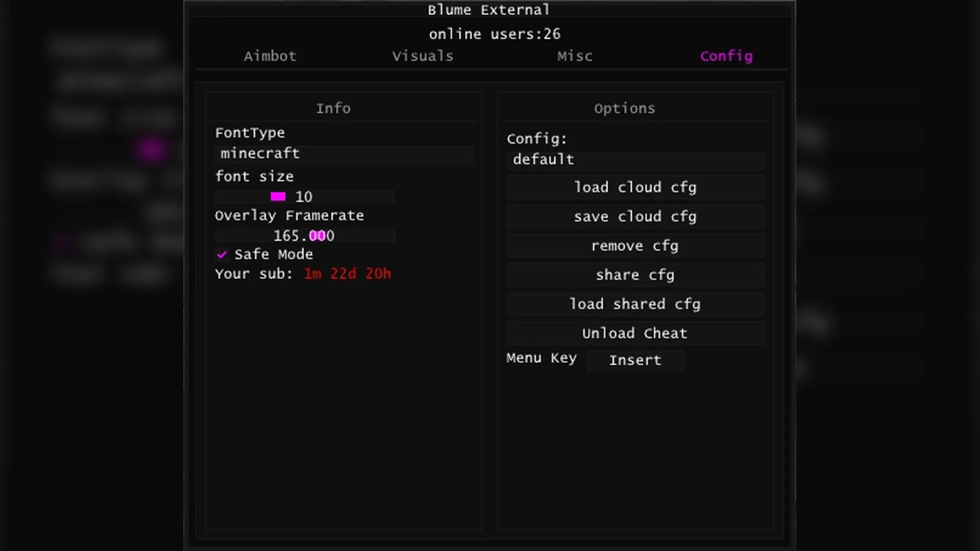Click the Insert menu key binding
Viewport: 980px width, 551px height.
tap(635, 360)
